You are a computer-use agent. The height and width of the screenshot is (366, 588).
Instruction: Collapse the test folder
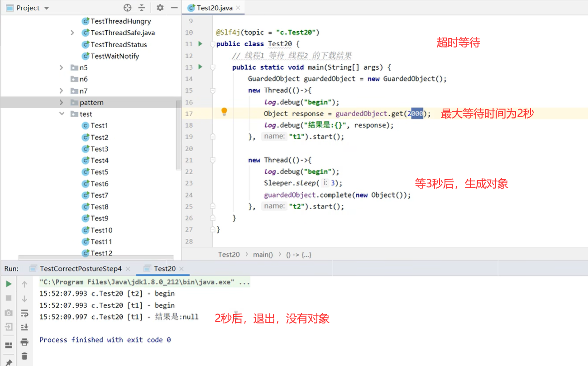click(62, 114)
